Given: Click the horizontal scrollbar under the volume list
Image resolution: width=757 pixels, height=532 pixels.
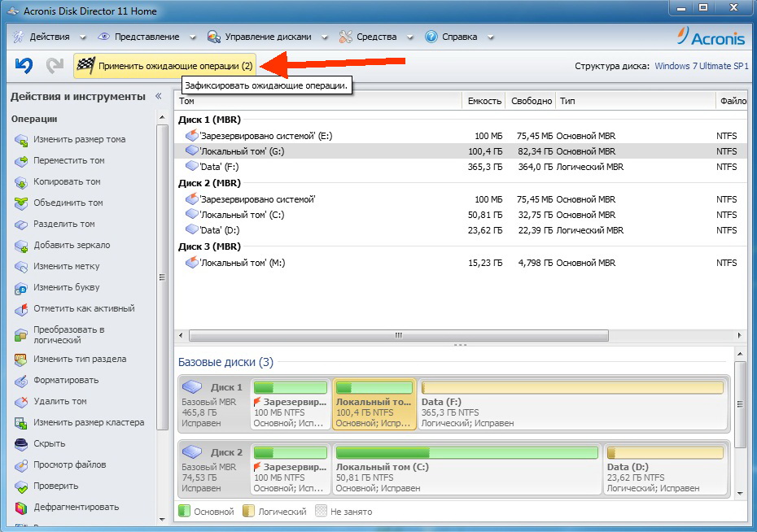Looking at the screenshot, I should 399,335.
